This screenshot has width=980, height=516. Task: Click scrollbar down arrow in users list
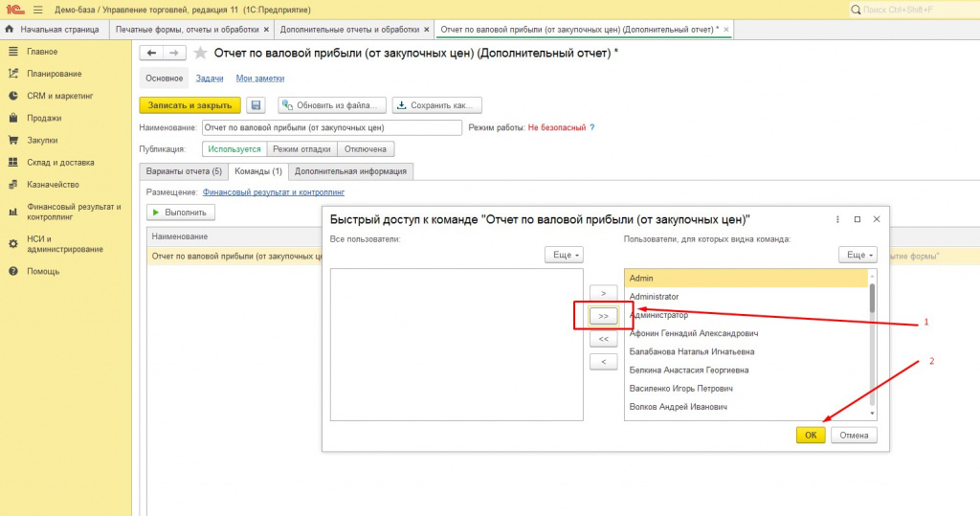[x=873, y=414]
